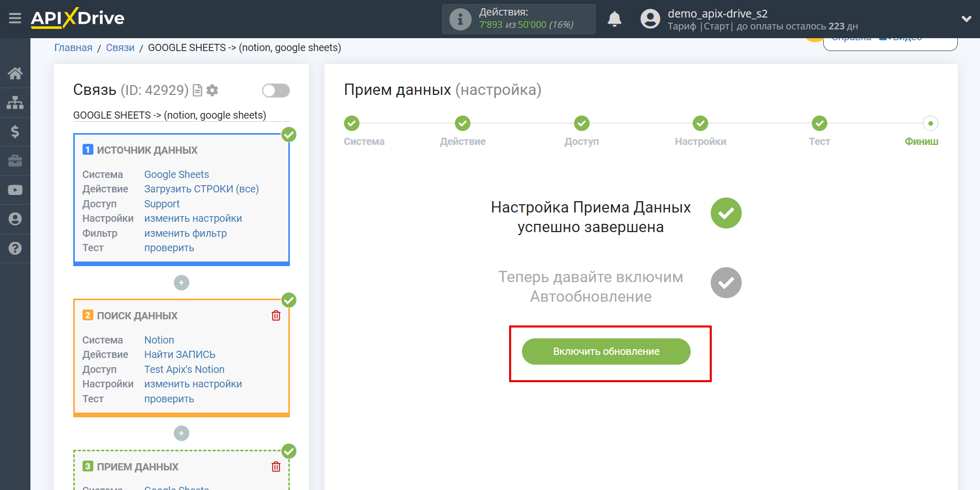Image resolution: width=980 pixels, height=490 pixels.
Task: Expand the account dropdown chevron
Action: click(x=967, y=19)
